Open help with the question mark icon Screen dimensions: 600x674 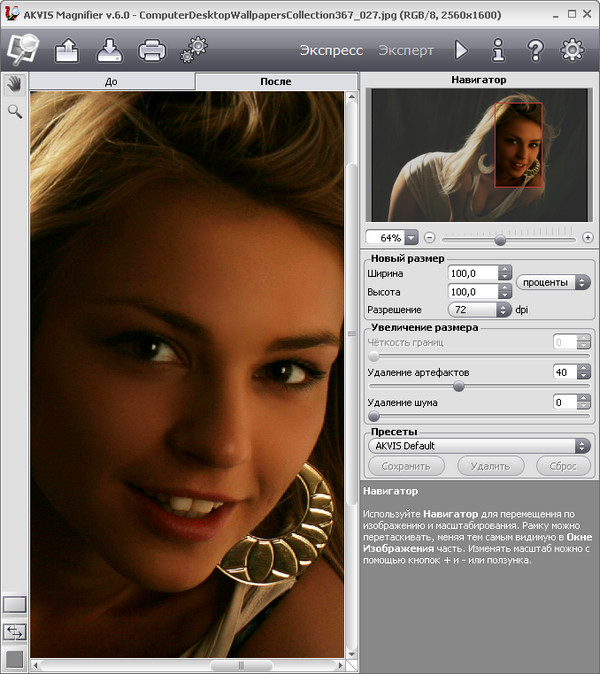535,49
